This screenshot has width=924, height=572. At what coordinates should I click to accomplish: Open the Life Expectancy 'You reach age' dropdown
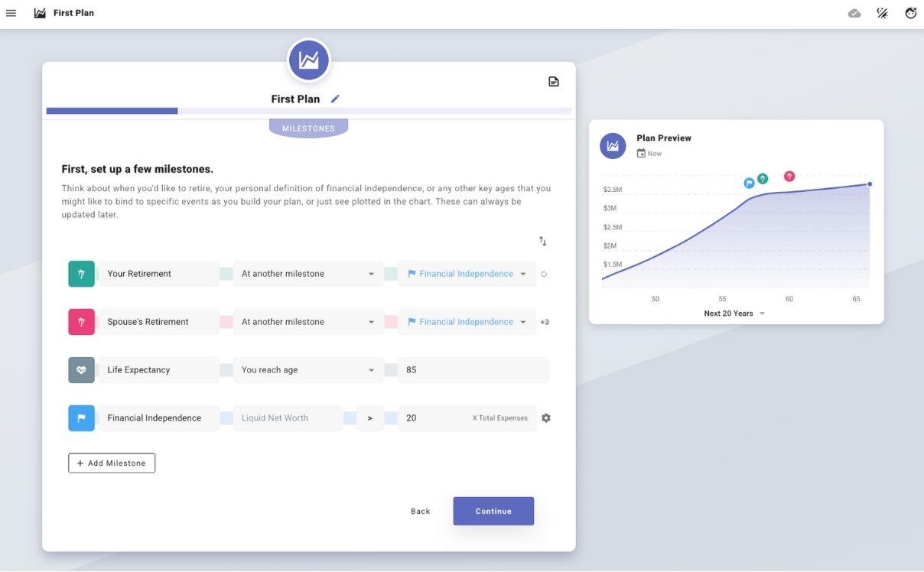307,370
